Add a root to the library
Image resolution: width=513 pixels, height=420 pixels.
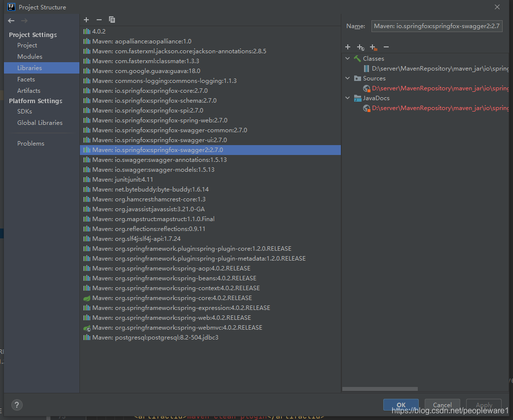coord(348,47)
